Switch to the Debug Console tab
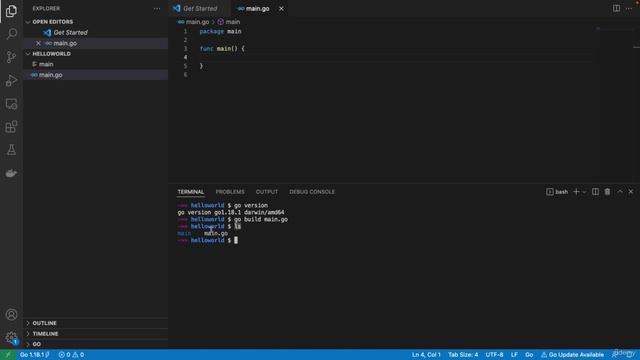 click(x=312, y=192)
